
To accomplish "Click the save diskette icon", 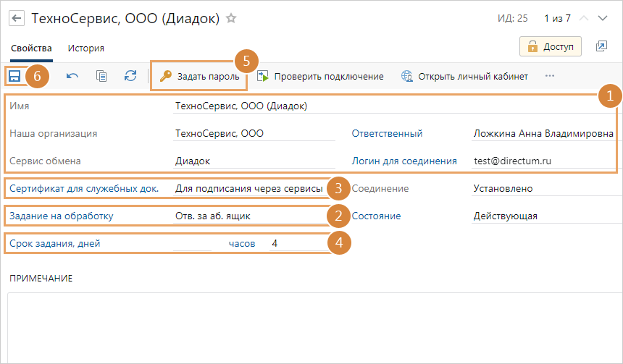I will point(14,76).
